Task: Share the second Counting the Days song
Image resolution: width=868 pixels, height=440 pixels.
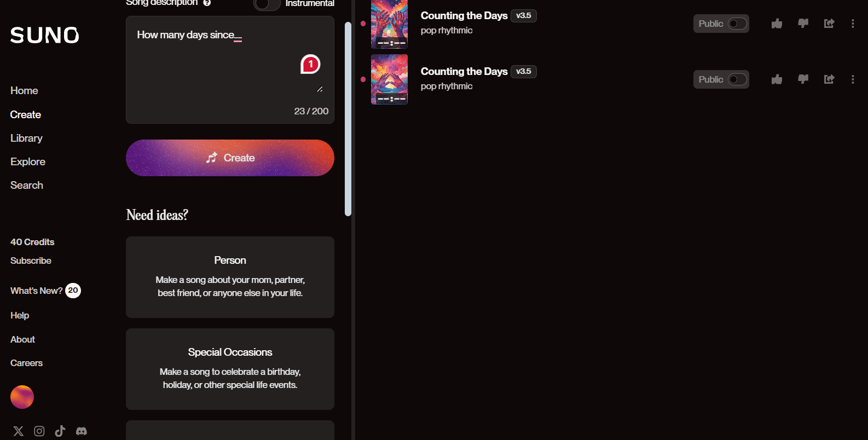Action: pyautogui.click(x=829, y=79)
